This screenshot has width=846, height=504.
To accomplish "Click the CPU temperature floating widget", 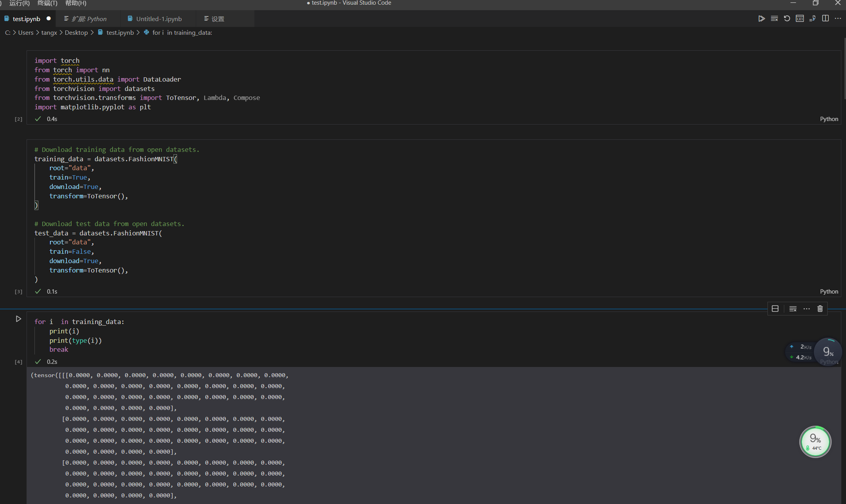I will [x=815, y=442].
